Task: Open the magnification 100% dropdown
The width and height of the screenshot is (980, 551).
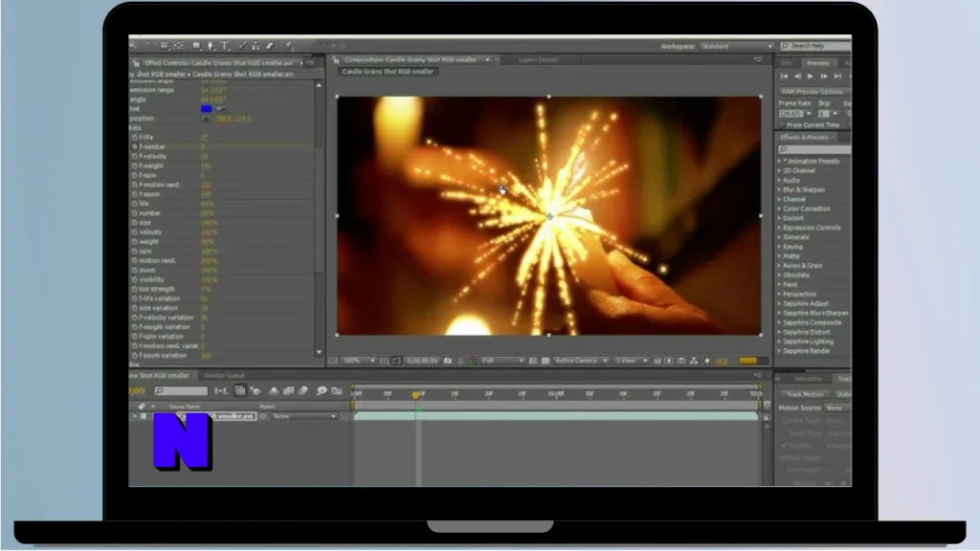Action: [x=358, y=361]
